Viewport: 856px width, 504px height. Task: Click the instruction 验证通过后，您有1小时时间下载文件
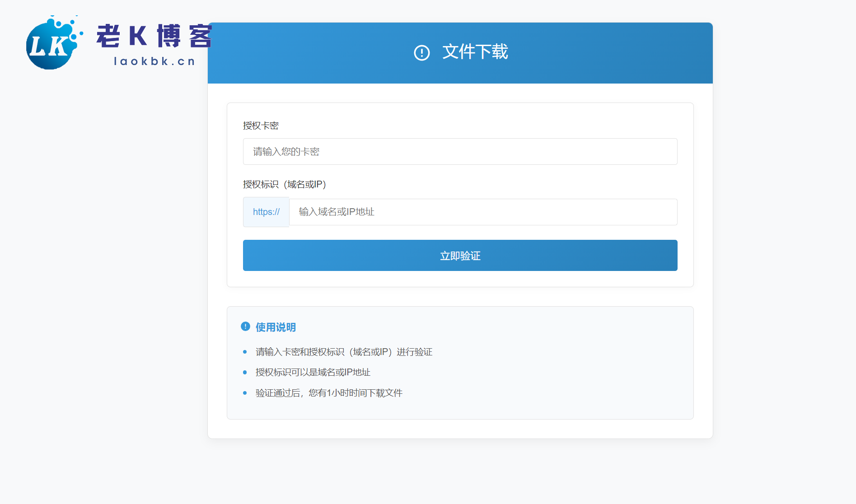point(329,393)
